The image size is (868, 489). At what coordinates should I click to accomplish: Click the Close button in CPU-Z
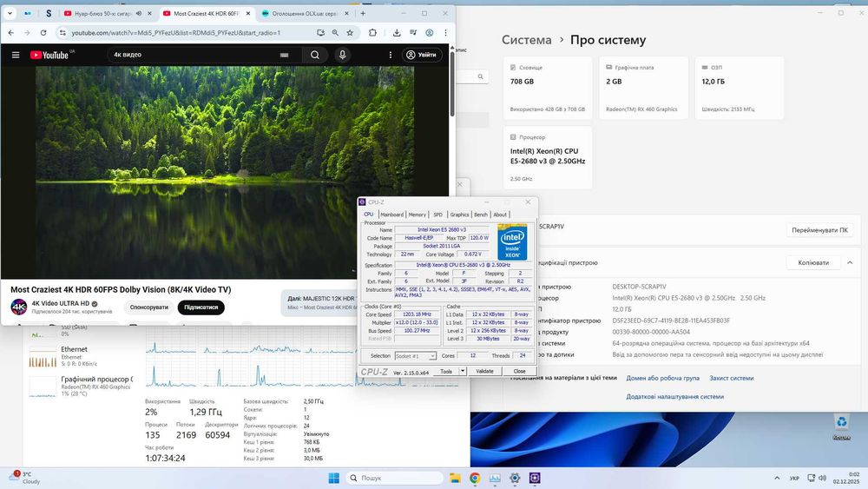(x=519, y=371)
